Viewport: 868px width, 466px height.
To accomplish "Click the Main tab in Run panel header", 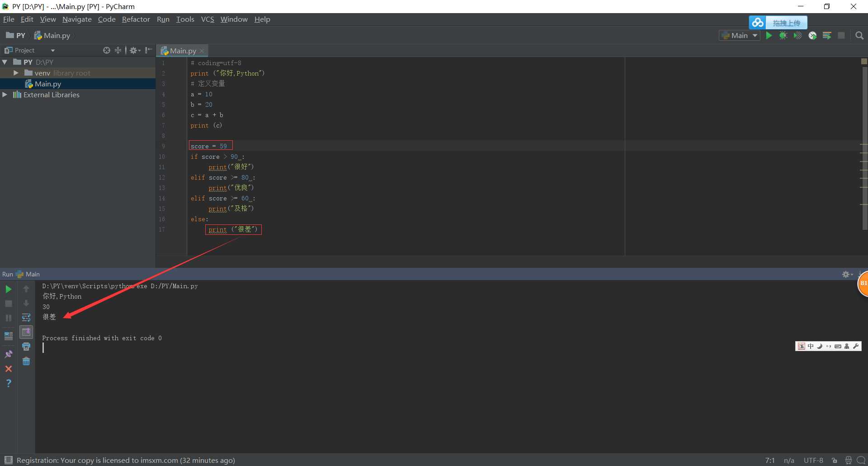I will click(x=28, y=274).
